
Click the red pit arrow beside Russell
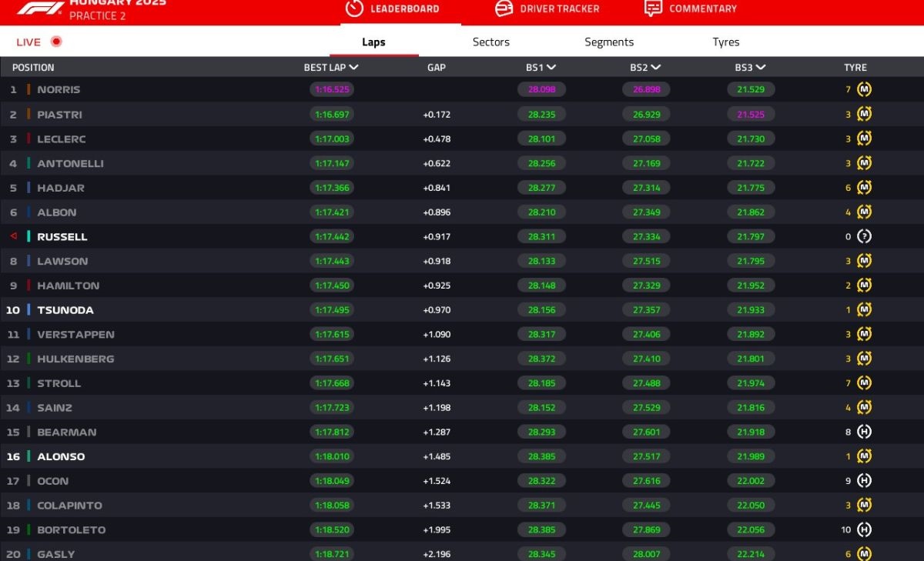point(13,236)
